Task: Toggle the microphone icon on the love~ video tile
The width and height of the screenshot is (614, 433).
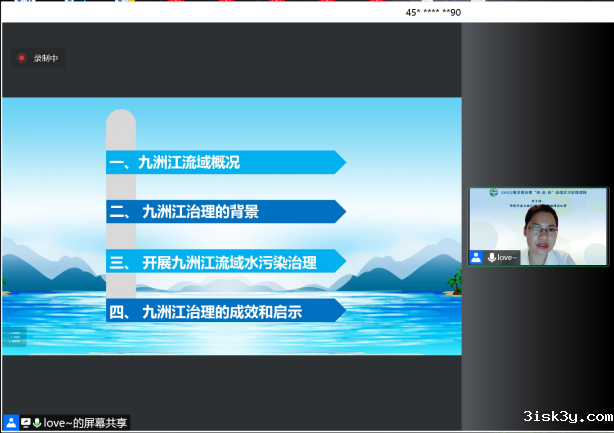Action: pos(491,257)
